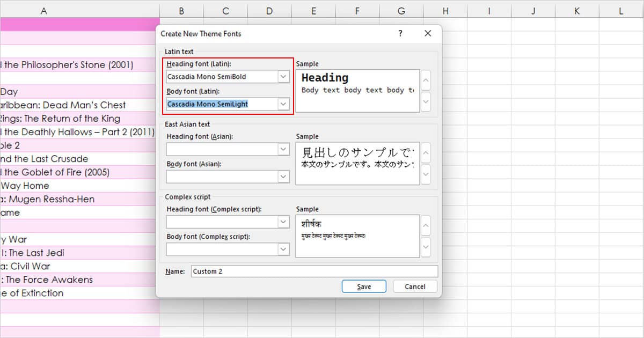Image resolution: width=644 pixels, height=338 pixels.
Task: Open the Body font (Asian) dropdown
Action: click(284, 177)
